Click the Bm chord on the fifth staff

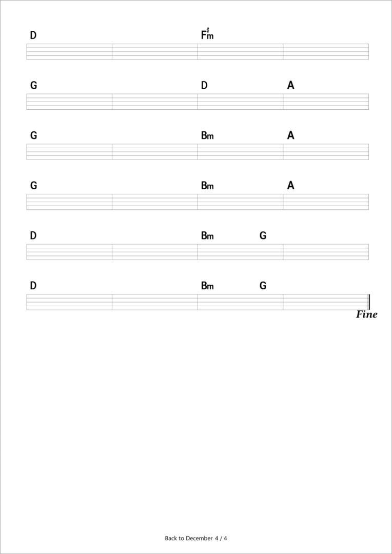pyautogui.click(x=207, y=236)
